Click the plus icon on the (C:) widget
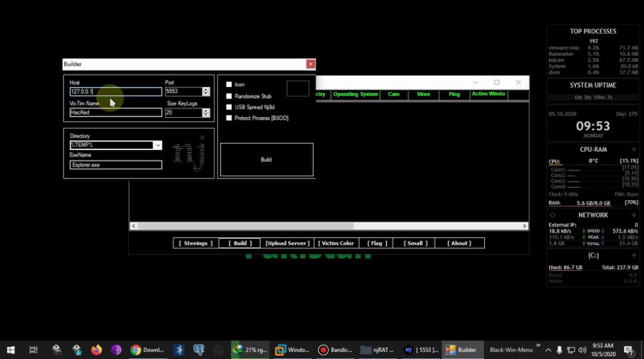 point(634,255)
